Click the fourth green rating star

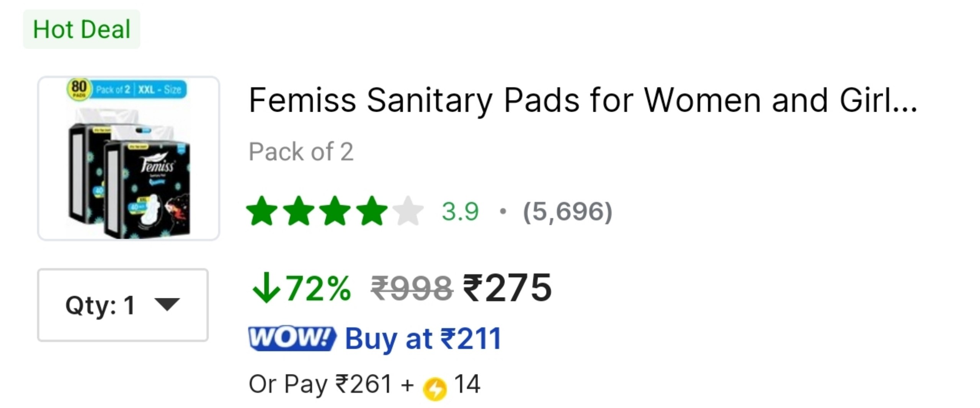[372, 211]
